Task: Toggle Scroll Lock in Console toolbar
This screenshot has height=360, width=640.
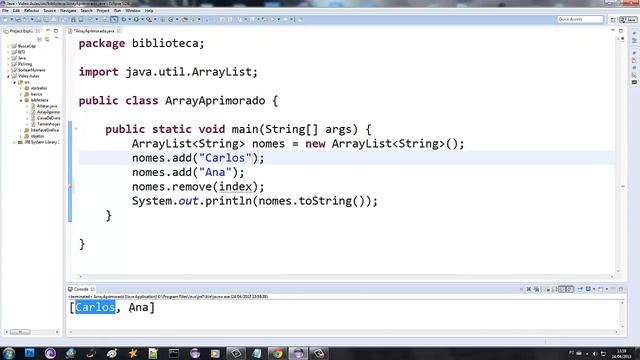Action: 554,289
